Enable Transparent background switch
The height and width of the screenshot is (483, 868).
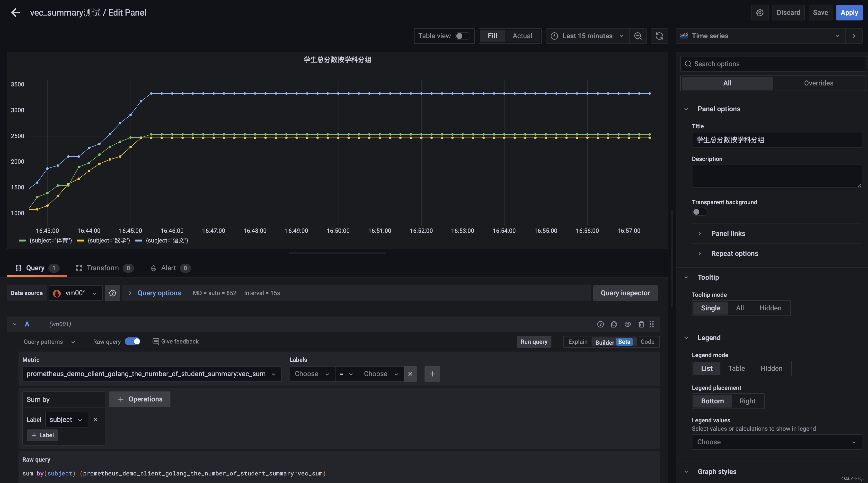(x=700, y=212)
